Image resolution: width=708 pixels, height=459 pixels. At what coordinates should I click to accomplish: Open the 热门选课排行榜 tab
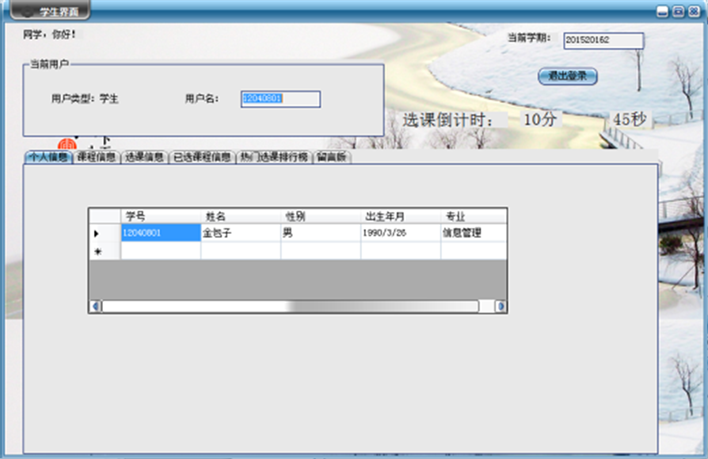click(x=274, y=157)
